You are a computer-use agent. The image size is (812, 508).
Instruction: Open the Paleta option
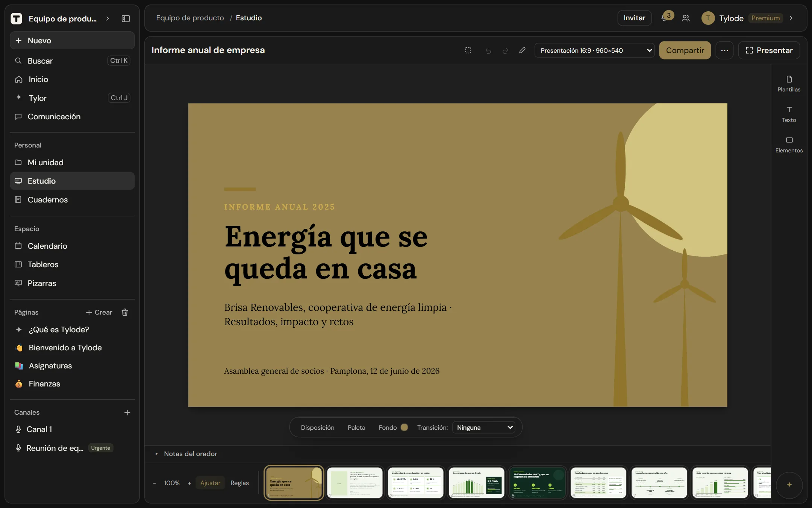tap(356, 427)
